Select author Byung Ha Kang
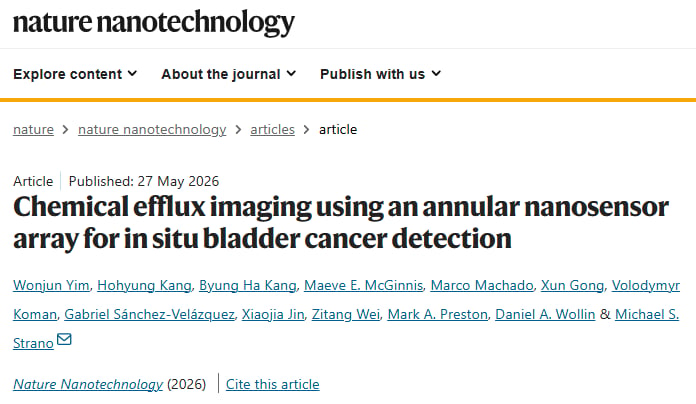The image size is (696, 404). (x=248, y=285)
